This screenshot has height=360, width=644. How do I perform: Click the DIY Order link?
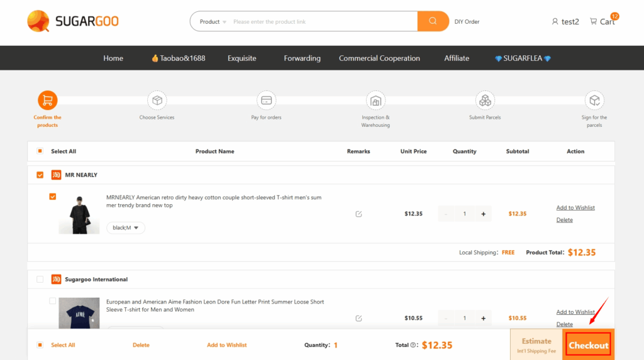[467, 22]
